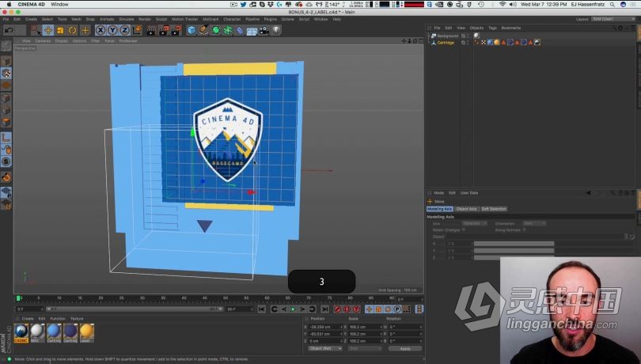Click the Position X input field
The height and width of the screenshot is (364, 641).
325,327
